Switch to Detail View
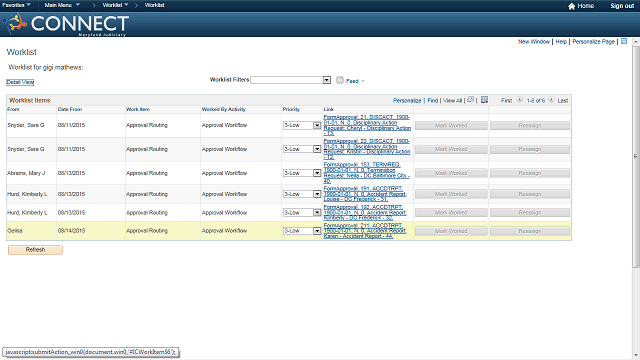 click(x=20, y=82)
